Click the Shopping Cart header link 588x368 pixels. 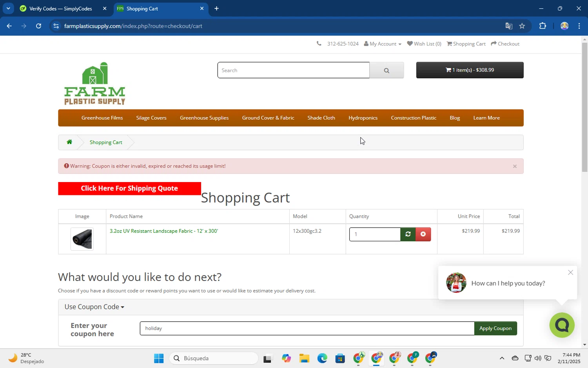tap(466, 44)
